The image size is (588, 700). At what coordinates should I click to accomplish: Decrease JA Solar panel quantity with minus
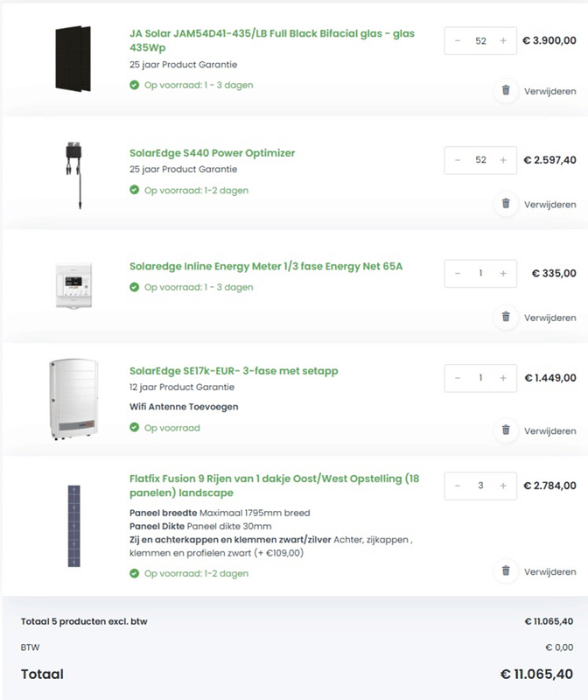pyautogui.click(x=458, y=41)
